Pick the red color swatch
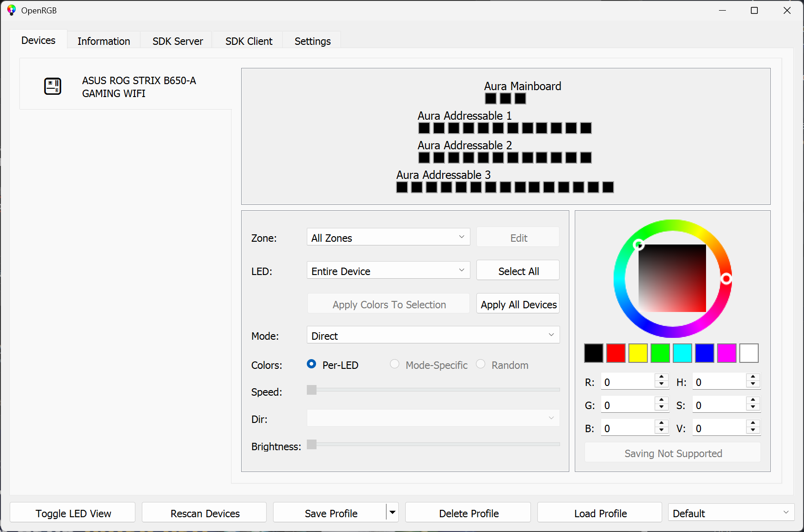Screen dimensions: 804x532 coord(616,353)
